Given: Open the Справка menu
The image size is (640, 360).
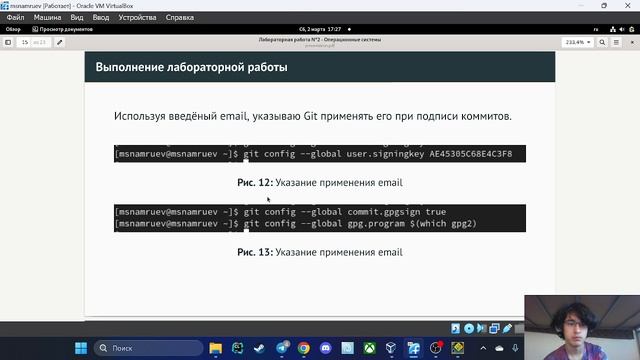Looking at the screenshot, I should (180, 18).
